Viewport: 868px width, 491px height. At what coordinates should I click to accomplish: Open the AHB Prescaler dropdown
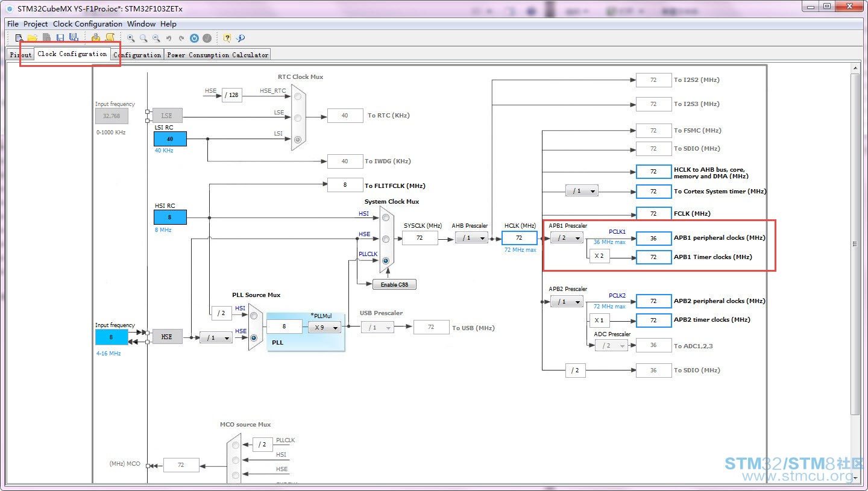pyautogui.click(x=471, y=238)
